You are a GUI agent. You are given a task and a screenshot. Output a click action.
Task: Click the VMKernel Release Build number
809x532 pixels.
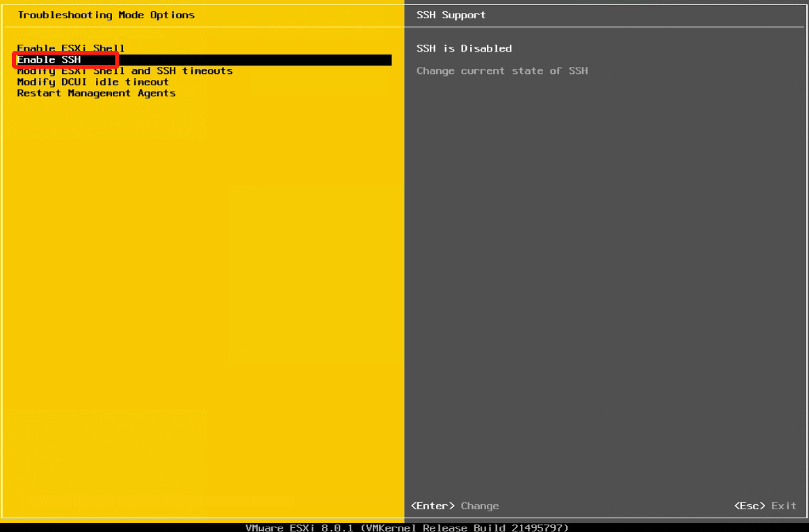point(539,528)
